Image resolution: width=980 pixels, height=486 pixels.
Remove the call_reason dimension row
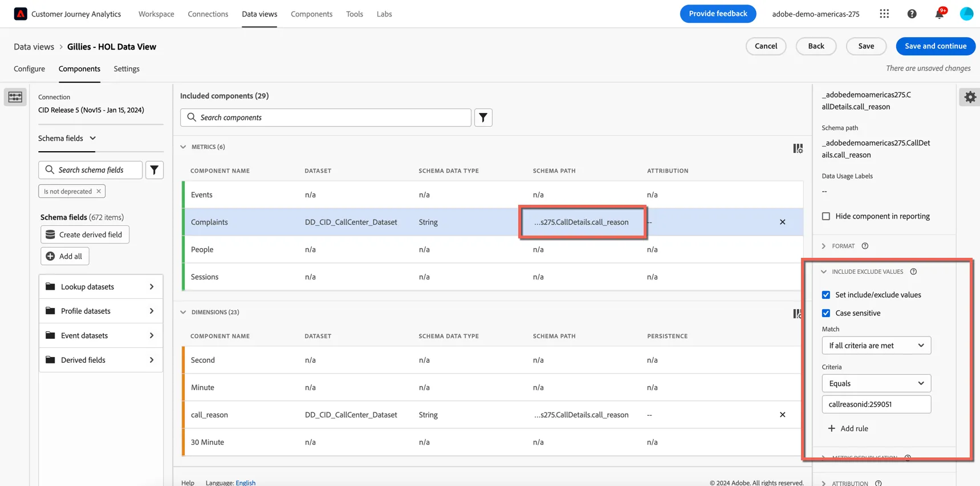782,415
